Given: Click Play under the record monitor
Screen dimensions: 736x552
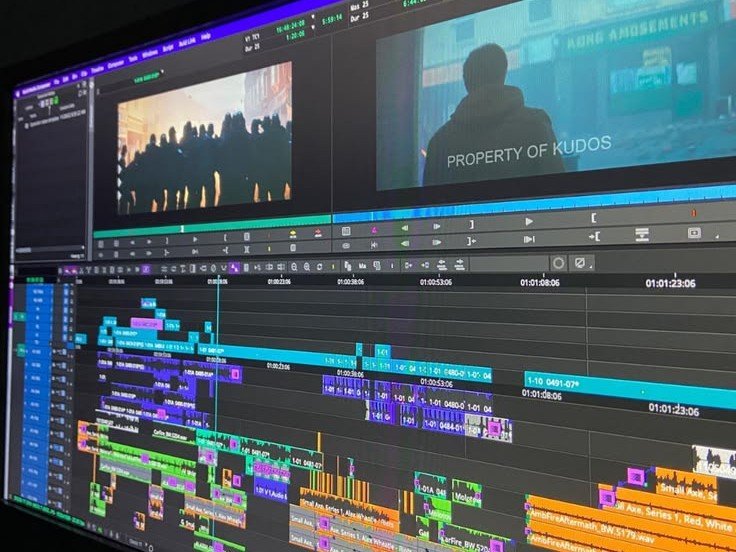Looking at the screenshot, I should 529,222.
